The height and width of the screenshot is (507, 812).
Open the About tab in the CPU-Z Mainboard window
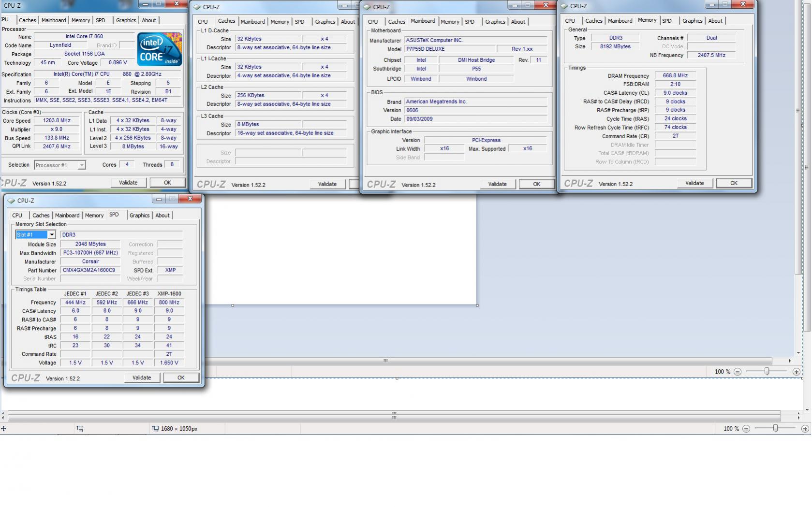coord(518,22)
